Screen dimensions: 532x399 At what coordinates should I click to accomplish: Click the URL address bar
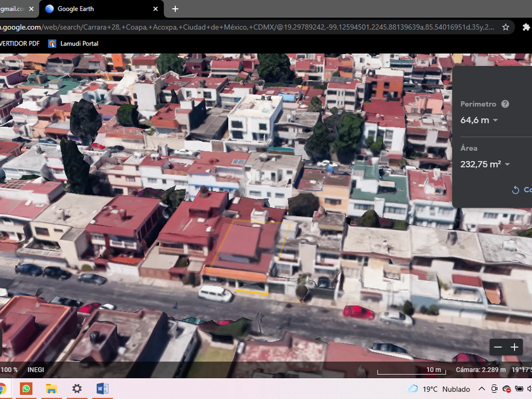pos(247,27)
